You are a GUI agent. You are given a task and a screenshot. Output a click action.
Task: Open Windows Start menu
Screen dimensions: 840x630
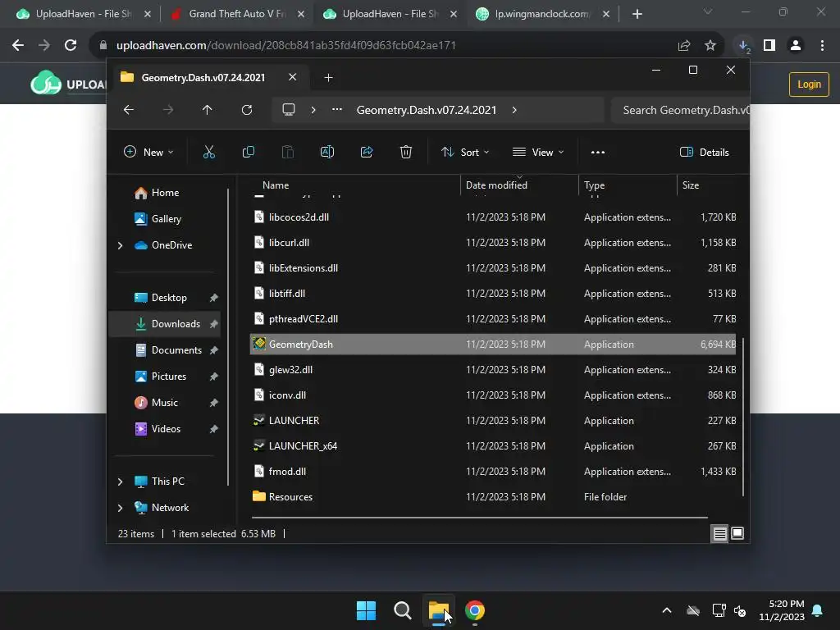click(x=367, y=610)
